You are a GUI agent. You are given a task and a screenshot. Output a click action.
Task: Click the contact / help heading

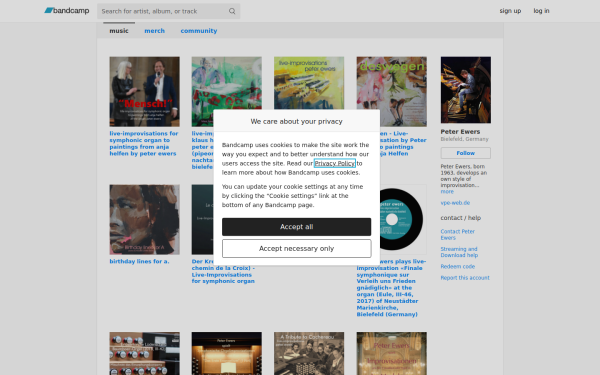[x=461, y=218]
